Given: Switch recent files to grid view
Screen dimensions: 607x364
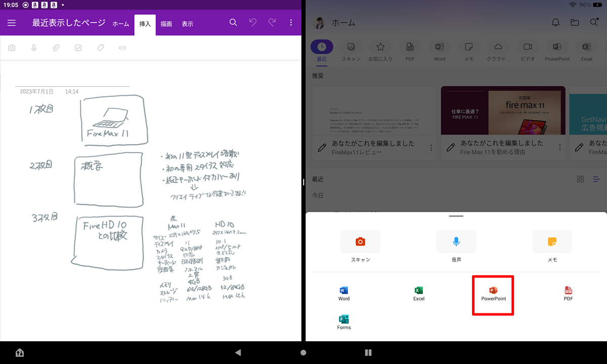Looking at the screenshot, I should (580, 179).
